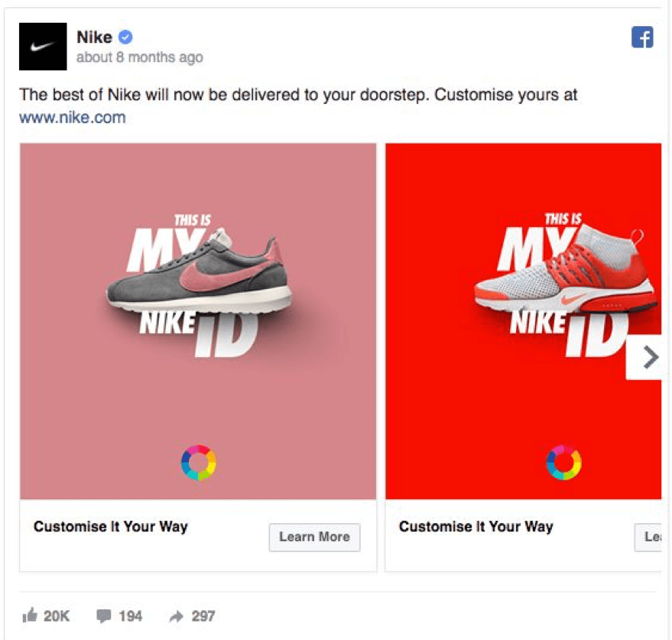The height and width of the screenshot is (640, 672).
Task: Click the thumbs-up Like icon
Action: coord(31,616)
